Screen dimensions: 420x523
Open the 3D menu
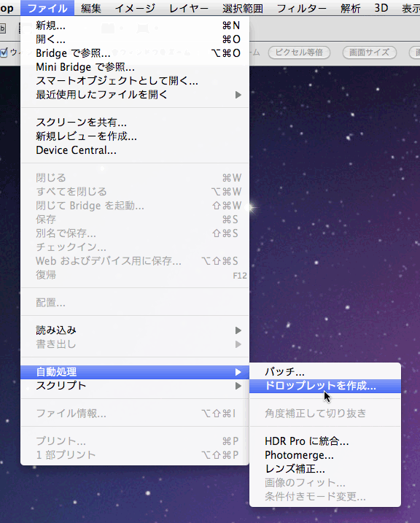[x=381, y=8]
